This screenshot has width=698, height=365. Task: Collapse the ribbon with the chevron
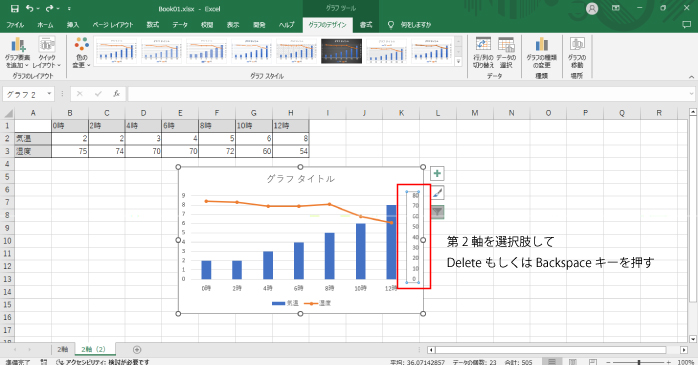691,77
